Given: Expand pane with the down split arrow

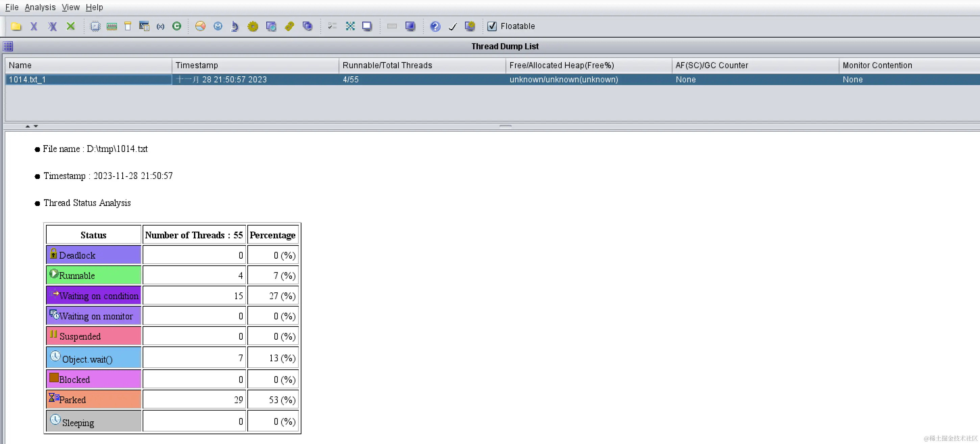Looking at the screenshot, I should click(x=36, y=126).
